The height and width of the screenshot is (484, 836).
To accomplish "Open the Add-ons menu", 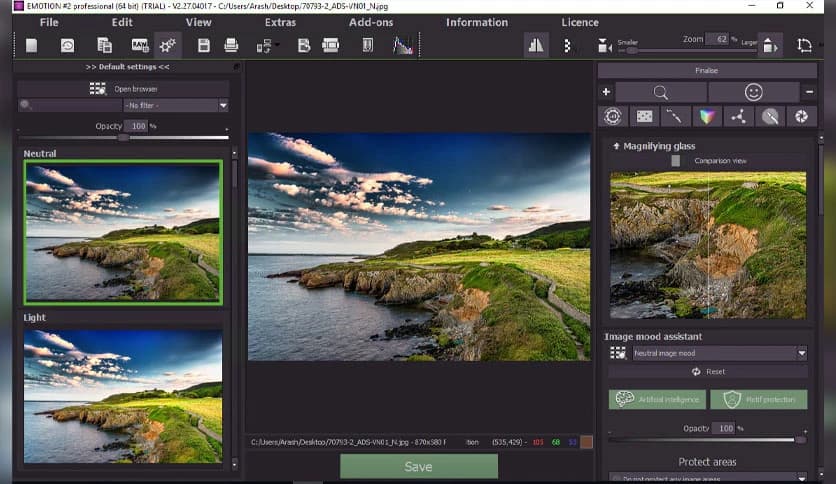I will pyautogui.click(x=370, y=22).
